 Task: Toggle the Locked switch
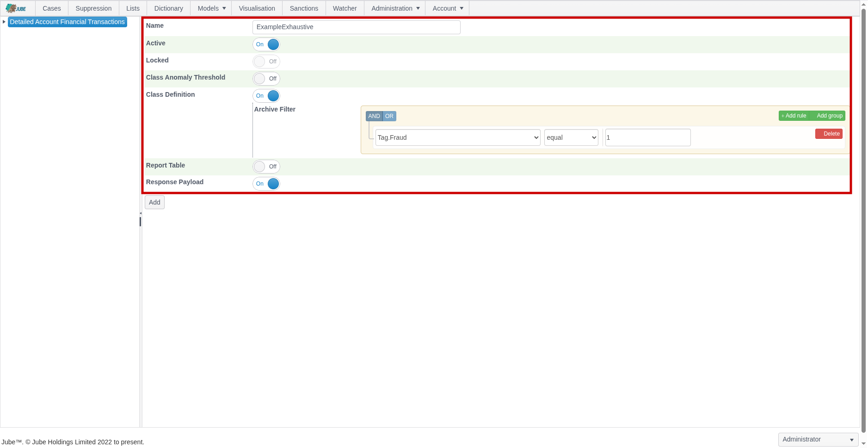coord(266,62)
